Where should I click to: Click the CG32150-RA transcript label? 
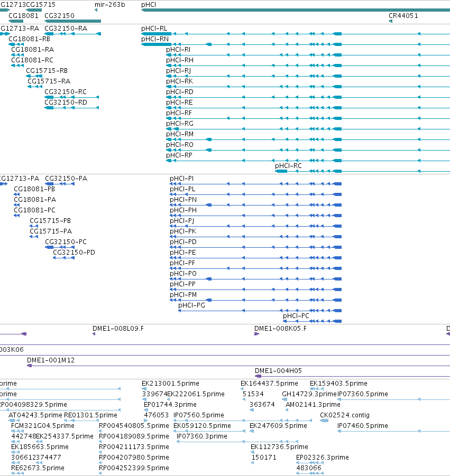(x=66, y=29)
